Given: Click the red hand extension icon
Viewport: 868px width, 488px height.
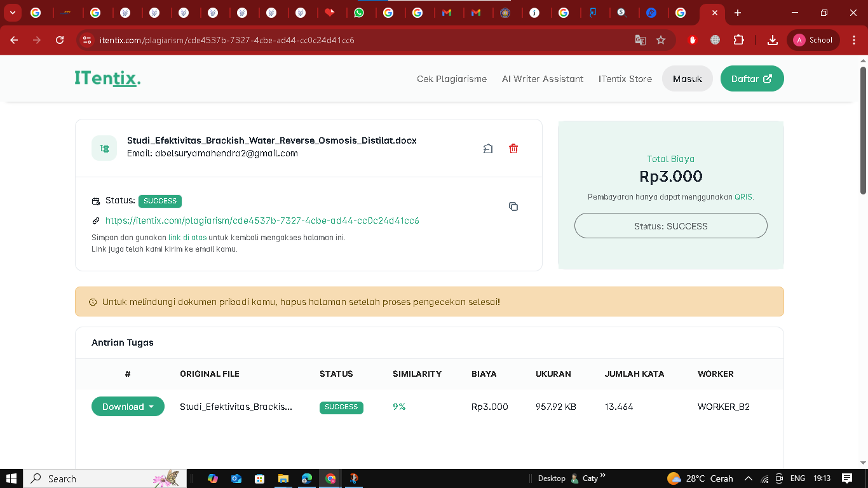Looking at the screenshot, I should tap(693, 40).
